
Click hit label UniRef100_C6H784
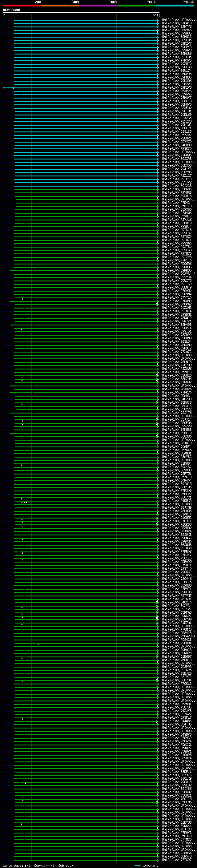177,680
